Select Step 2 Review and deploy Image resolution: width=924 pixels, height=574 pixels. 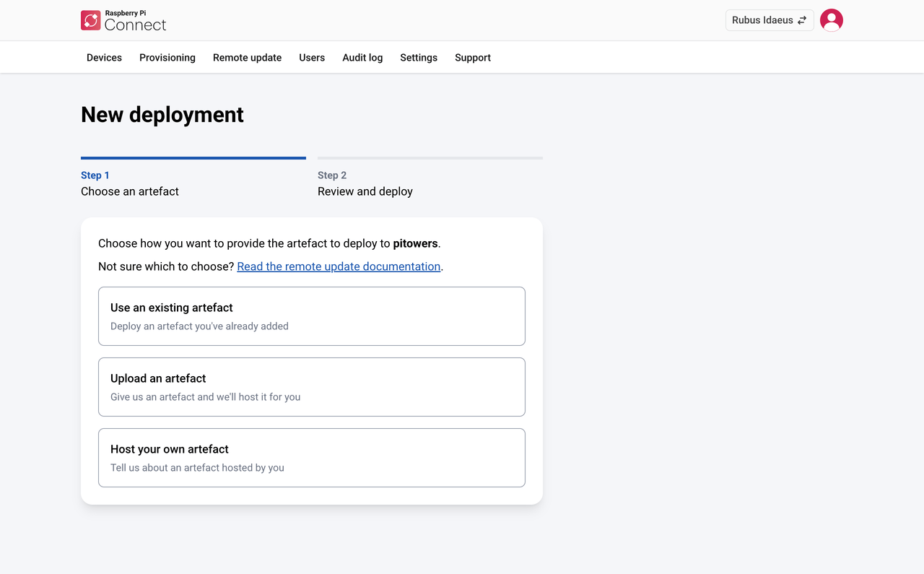point(430,178)
